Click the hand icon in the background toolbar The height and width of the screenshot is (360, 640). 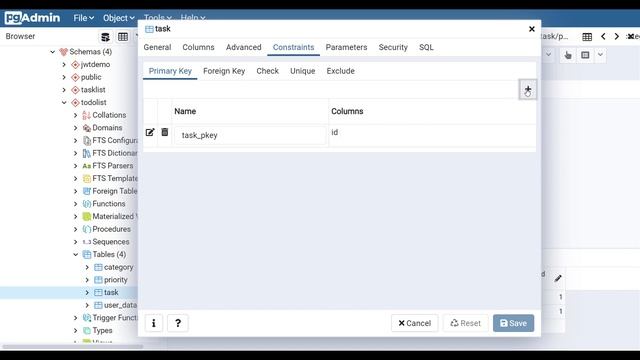pyautogui.click(x=568, y=55)
